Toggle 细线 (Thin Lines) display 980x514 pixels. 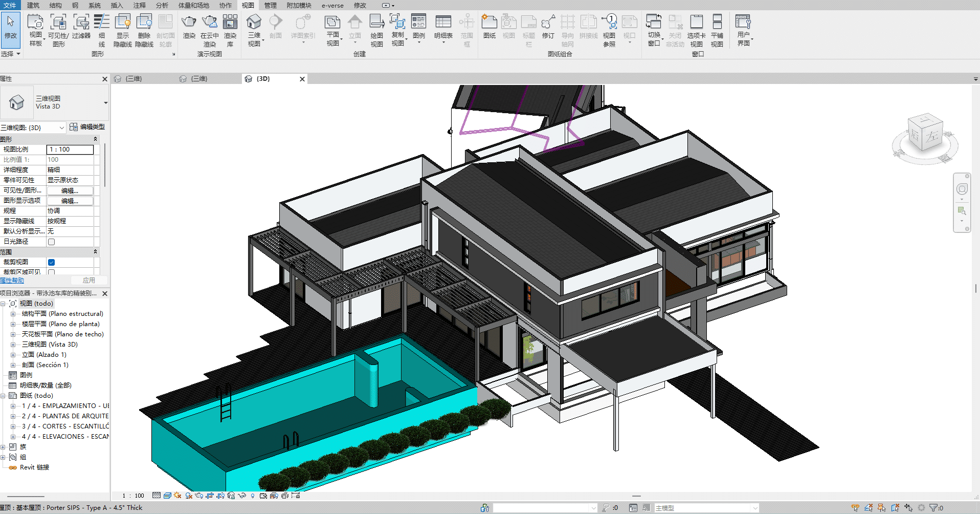pos(101,30)
